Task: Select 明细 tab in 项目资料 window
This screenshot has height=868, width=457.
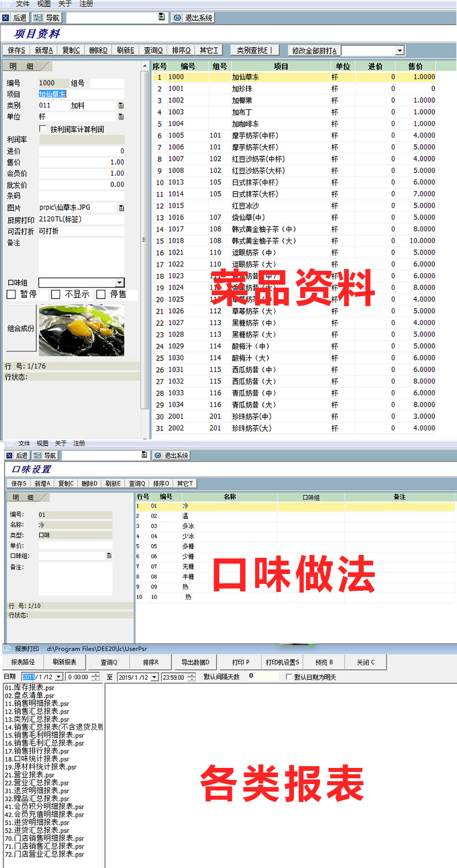Action: (x=27, y=66)
